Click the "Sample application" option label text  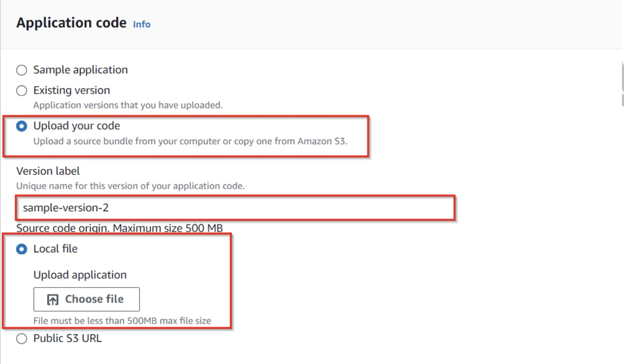click(80, 70)
